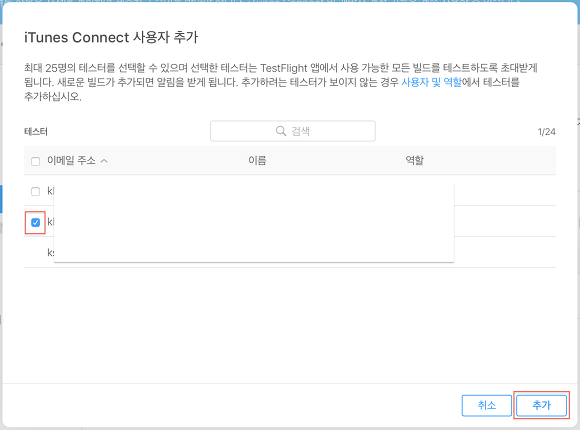
Task: Open the 사용자 및 역할 link
Action: point(431,82)
